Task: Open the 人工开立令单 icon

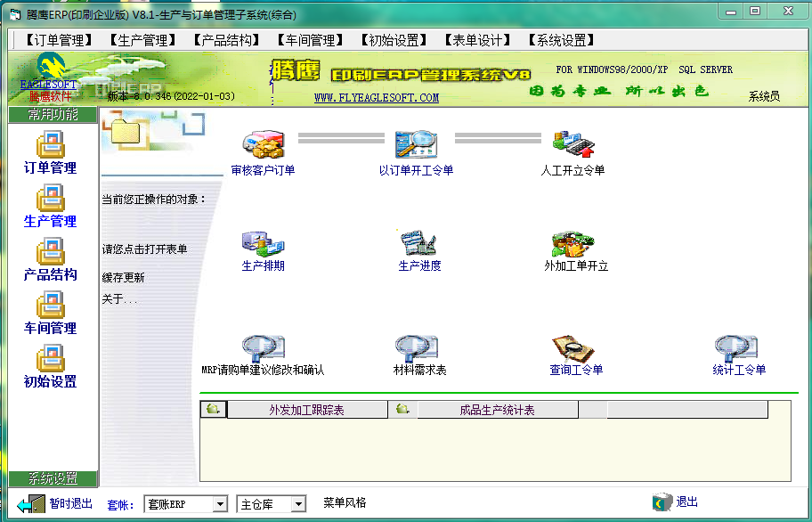Action: (x=572, y=144)
